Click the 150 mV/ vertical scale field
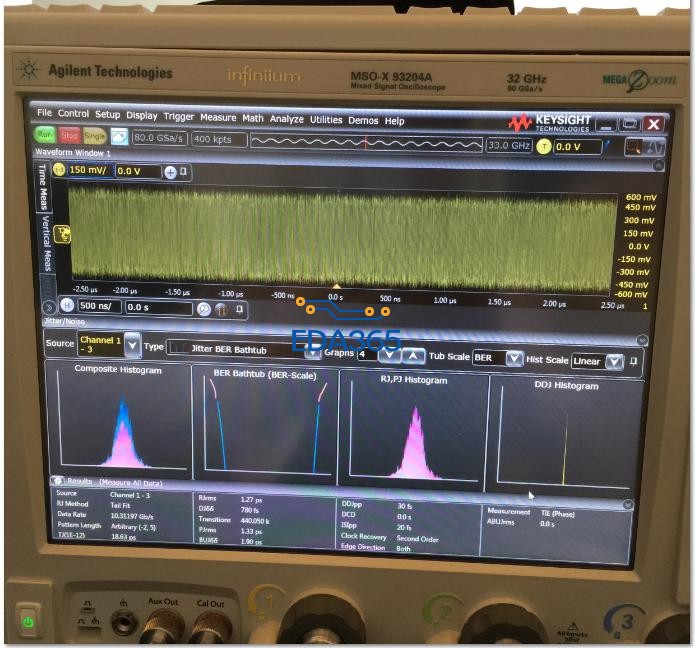This screenshot has width=695, height=648. click(x=90, y=170)
